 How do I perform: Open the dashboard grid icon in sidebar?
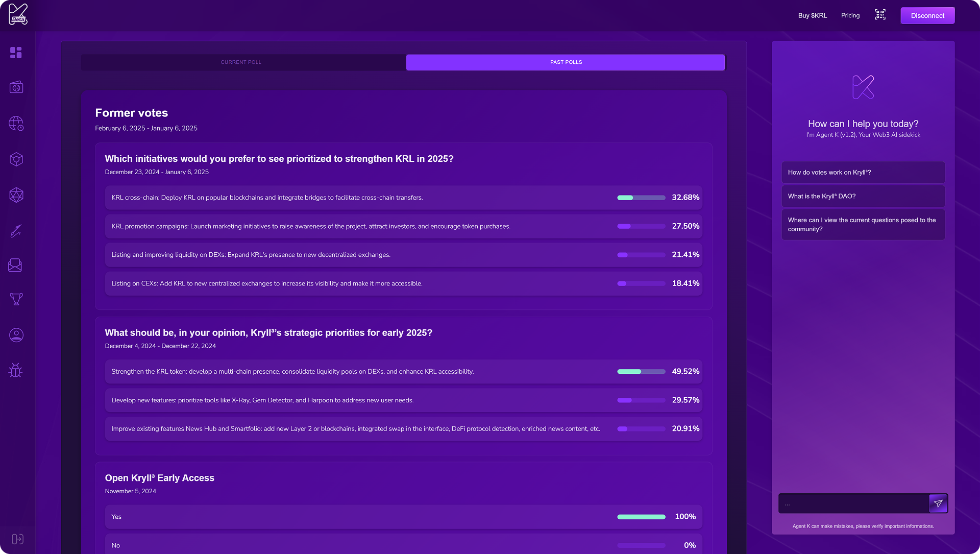(16, 53)
